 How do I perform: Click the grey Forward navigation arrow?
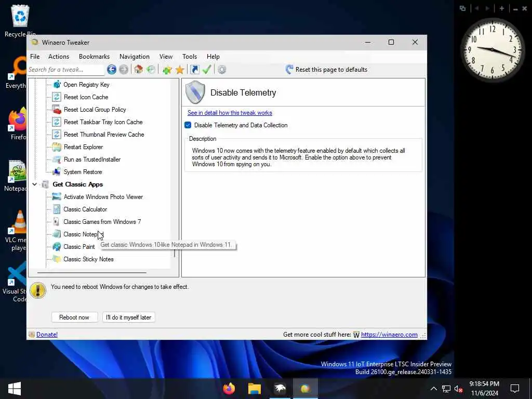(124, 70)
